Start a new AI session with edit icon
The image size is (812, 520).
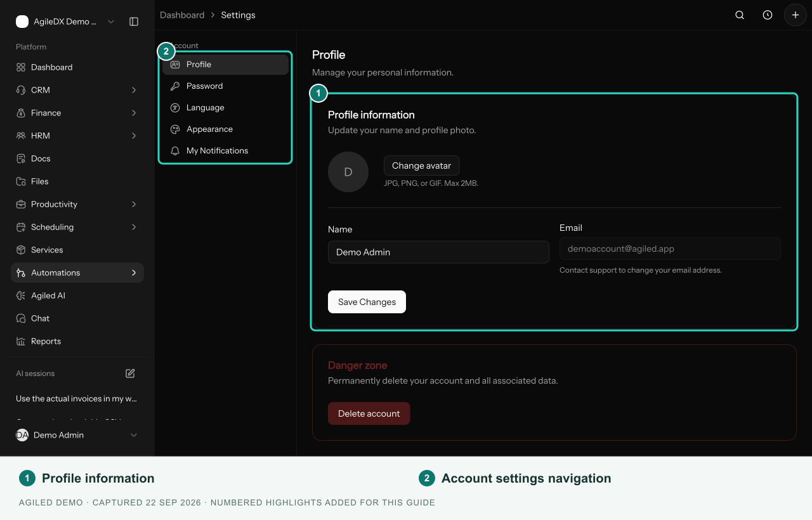[x=130, y=374]
